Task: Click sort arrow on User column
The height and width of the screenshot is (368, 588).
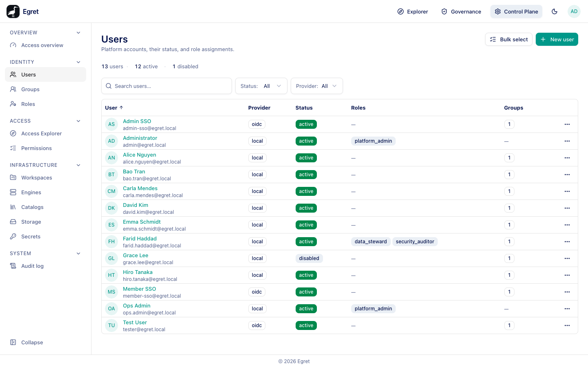Action: point(121,108)
